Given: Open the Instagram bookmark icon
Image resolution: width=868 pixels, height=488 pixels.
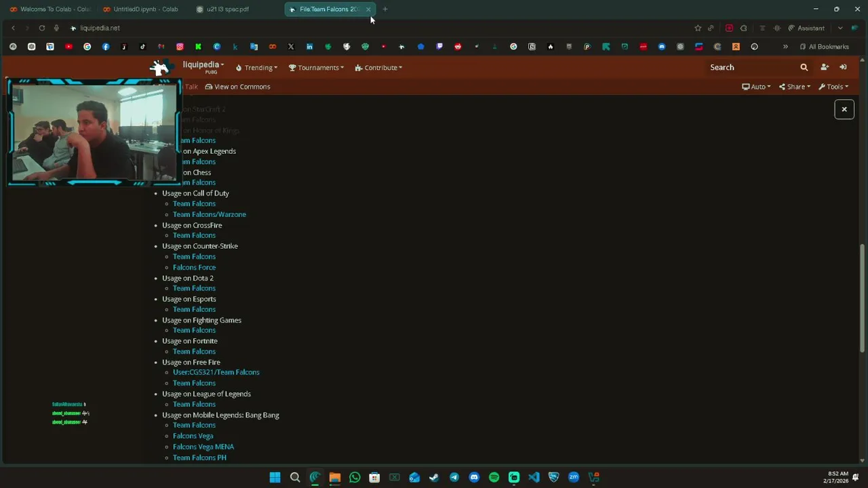Looking at the screenshot, I should [180, 47].
